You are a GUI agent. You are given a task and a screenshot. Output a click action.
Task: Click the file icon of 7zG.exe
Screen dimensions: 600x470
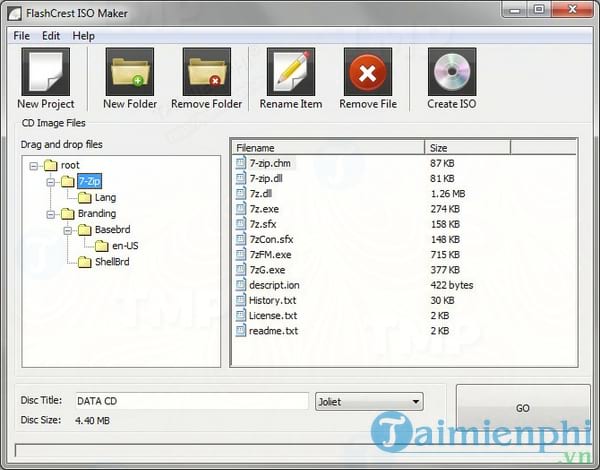pos(240,270)
